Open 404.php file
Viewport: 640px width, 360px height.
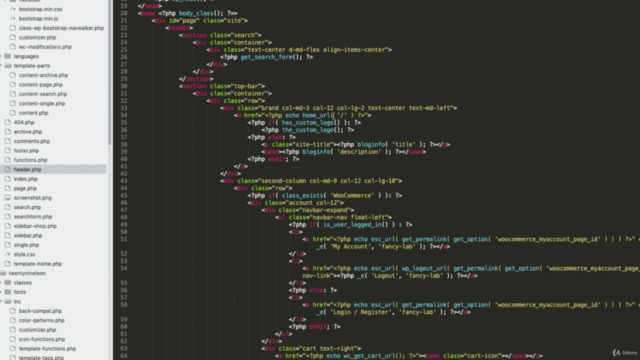coord(24,122)
